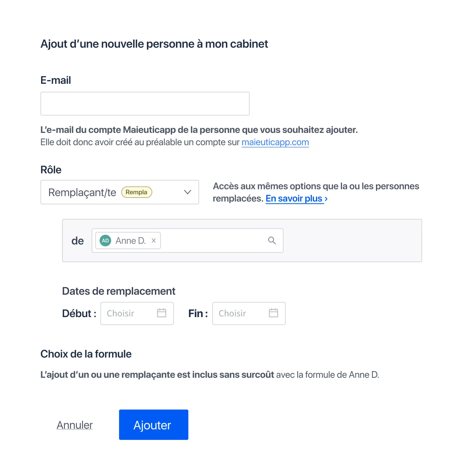Open the calendar picker for Fin date
Screen dimensions: 464x476
[273, 313]
